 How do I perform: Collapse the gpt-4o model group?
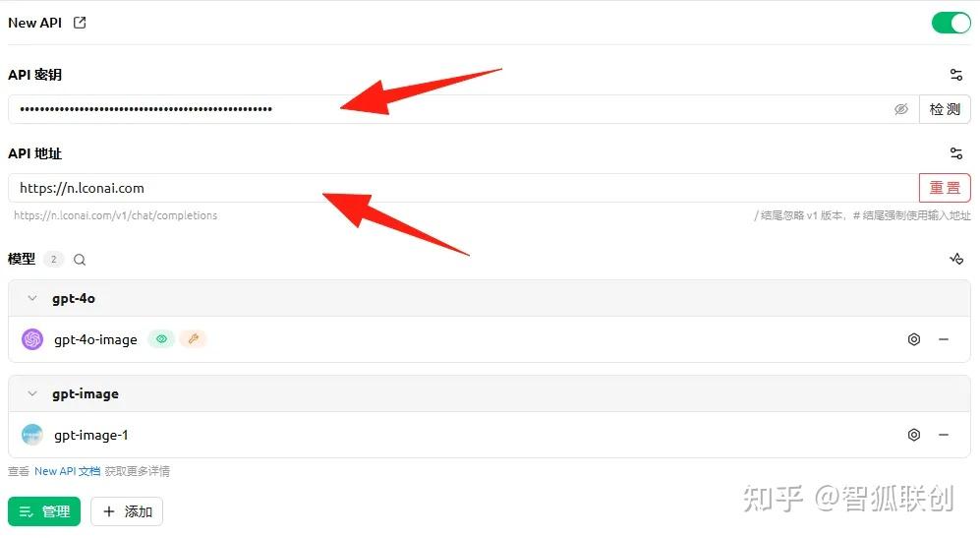[x=32, y=298]
